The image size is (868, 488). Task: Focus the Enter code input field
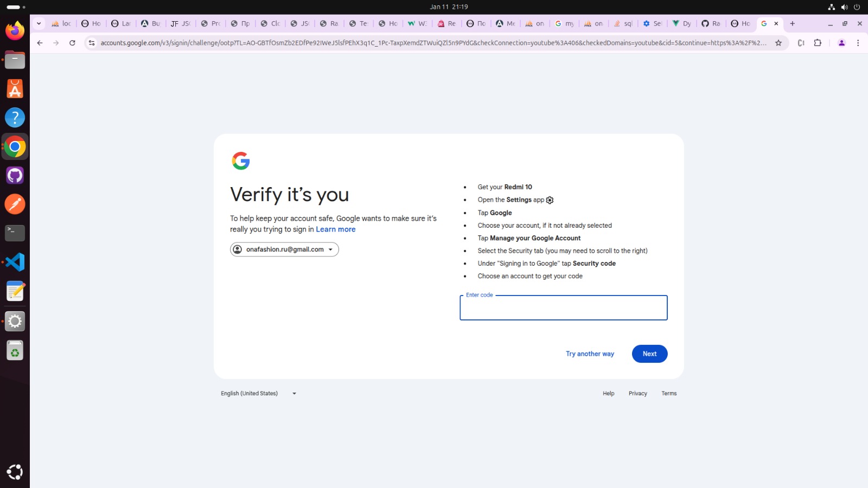(563, 309)
